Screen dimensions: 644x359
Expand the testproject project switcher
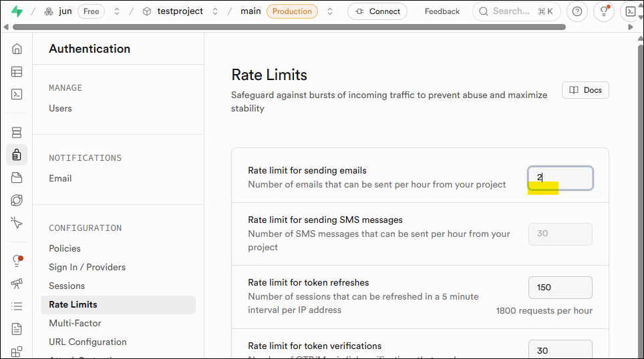tap(215, 11)
